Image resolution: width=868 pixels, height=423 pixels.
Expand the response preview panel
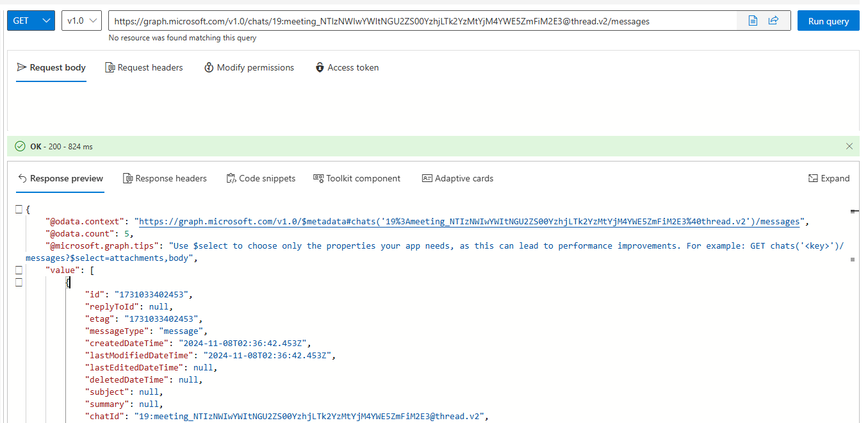click(x=828, y=178)
